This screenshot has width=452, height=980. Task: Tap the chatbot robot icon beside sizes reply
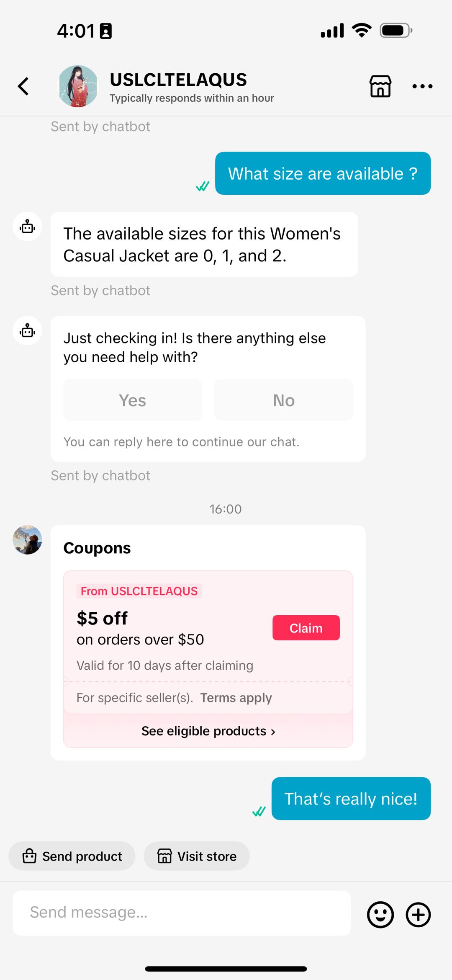point(28,227)
